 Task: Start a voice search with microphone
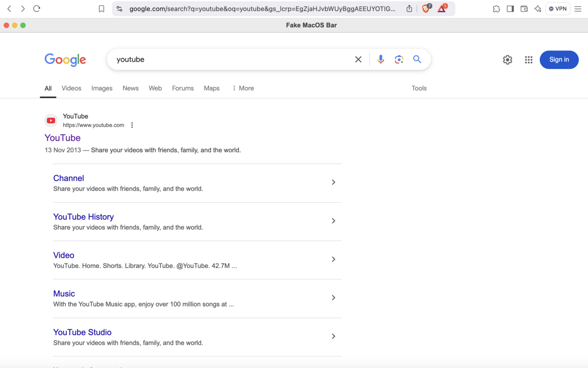pyautogui.click(x=380, y=59)
